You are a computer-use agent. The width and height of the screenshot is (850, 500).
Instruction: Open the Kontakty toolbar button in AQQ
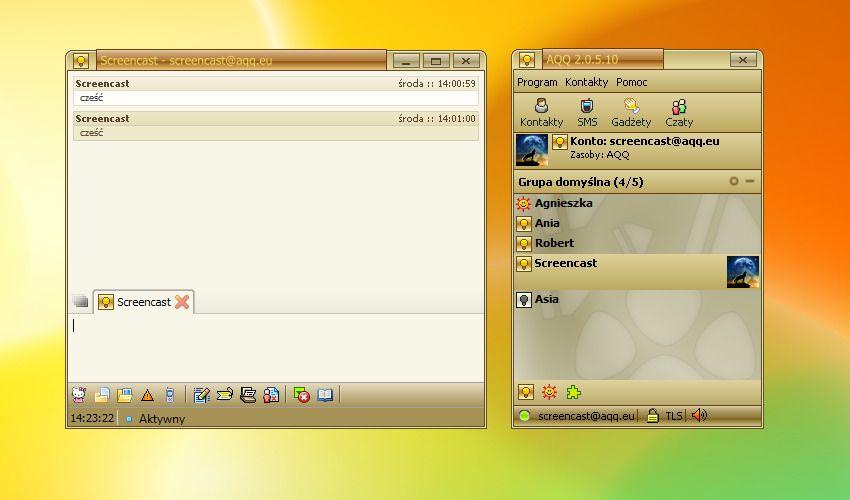[541, 113]
